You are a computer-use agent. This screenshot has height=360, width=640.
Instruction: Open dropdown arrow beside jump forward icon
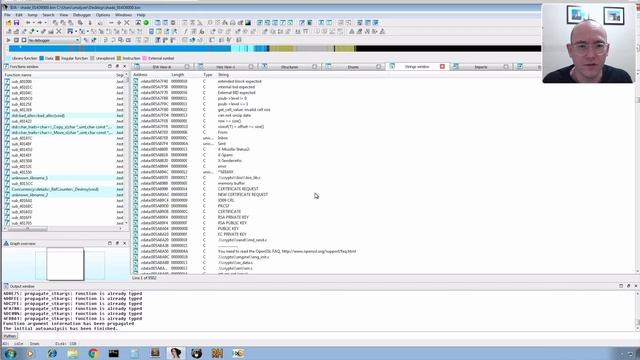(x=45, y=23)
